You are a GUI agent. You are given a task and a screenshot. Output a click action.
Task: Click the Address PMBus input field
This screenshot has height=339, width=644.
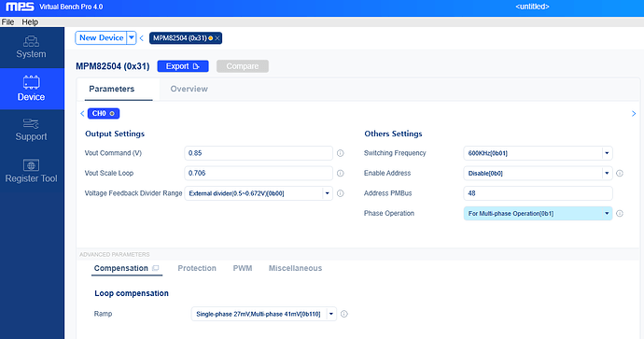538,193
